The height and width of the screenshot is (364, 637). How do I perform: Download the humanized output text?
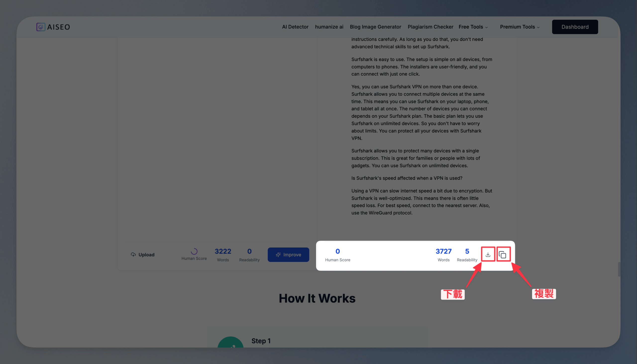point(488,255)
